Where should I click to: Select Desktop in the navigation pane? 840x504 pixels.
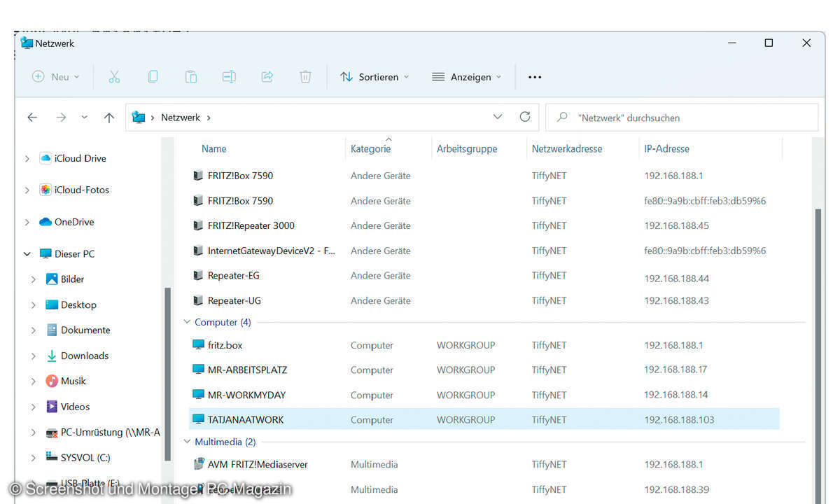click(x=78, y=304)
